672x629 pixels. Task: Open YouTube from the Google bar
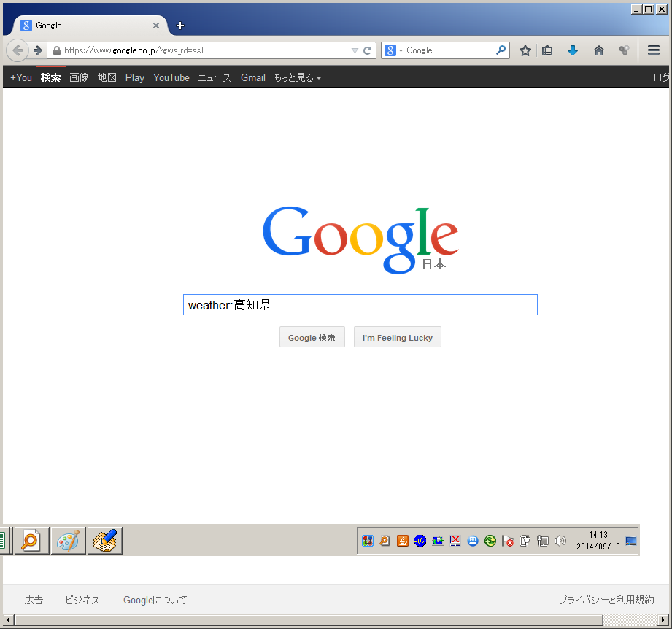point(171,77)
